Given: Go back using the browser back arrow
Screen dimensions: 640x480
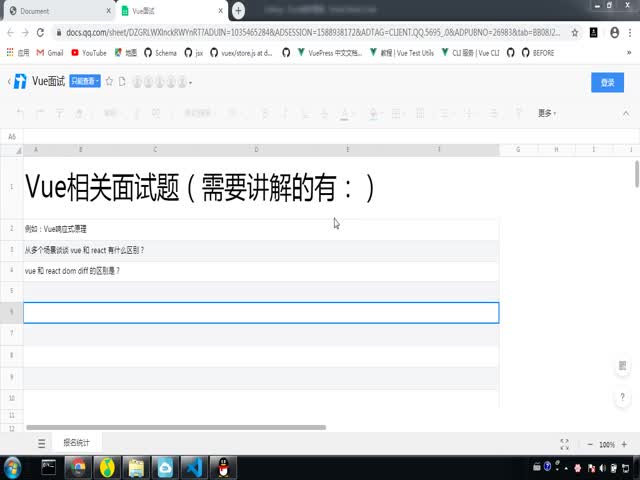Looking at the screenshot, I should coord(11,33).
